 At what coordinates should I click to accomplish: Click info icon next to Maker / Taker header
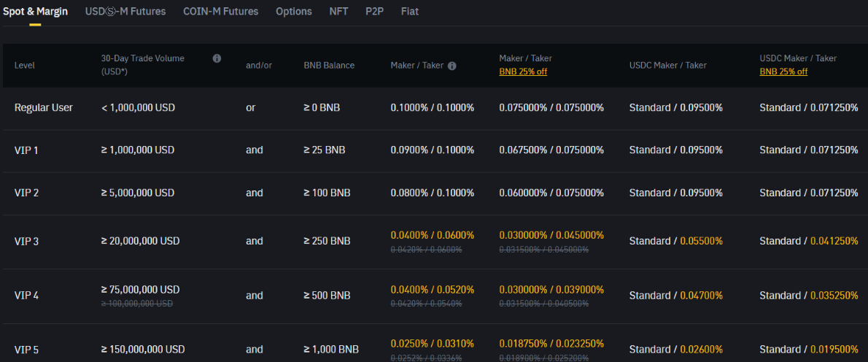pos(452,66)
